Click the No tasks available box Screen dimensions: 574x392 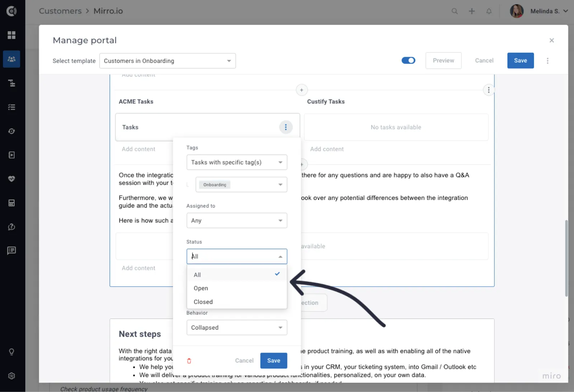tap(396, 127)
